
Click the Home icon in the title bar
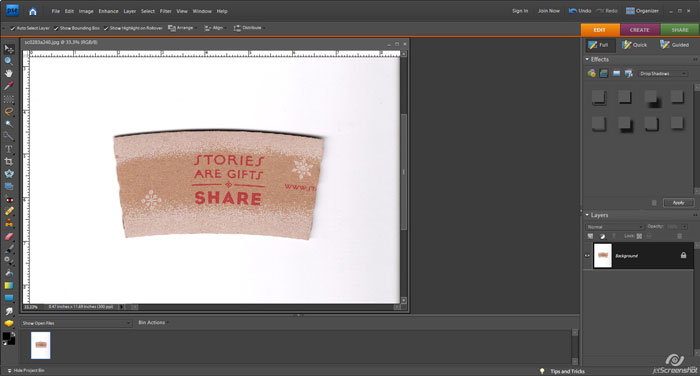click(33, 11)
